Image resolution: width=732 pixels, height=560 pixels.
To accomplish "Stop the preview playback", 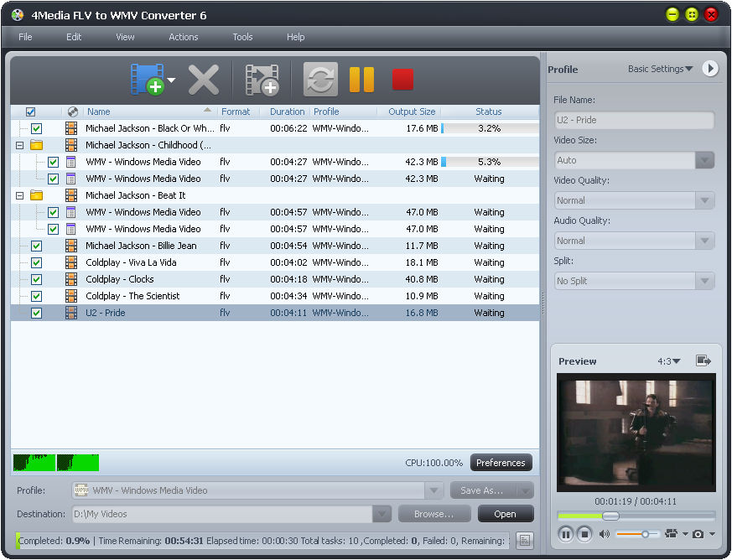I will pyautogui.click(x=584, y=534).
